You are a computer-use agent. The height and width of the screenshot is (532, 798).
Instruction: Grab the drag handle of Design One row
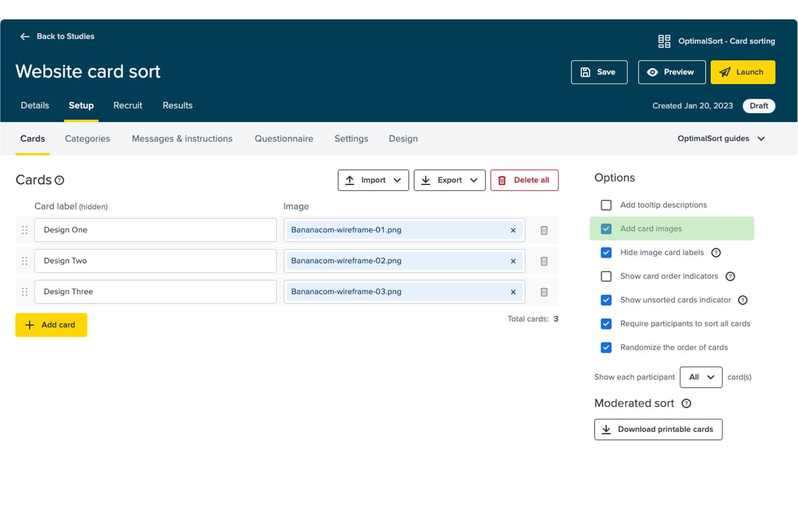[x=24, y=230]
